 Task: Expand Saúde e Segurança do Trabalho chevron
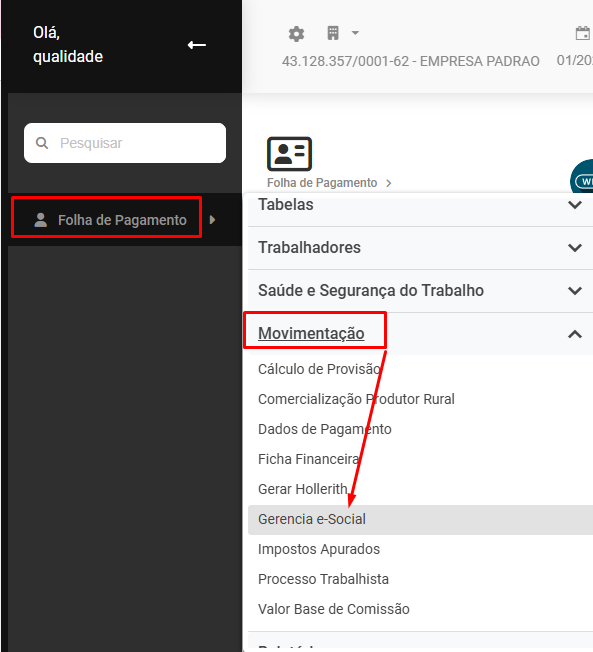pos(575,291)
